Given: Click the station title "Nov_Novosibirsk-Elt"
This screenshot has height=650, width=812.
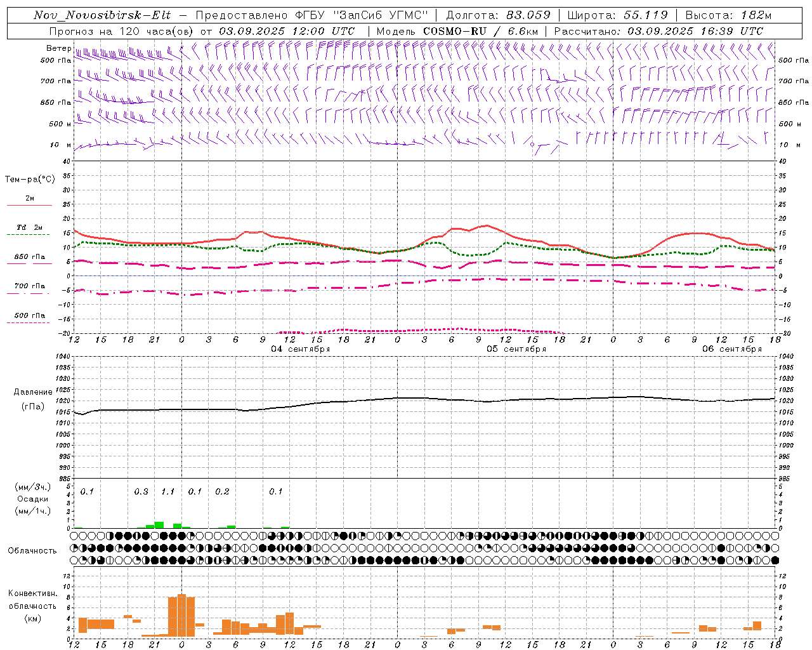Looking at the screenshot, I should coord(102,15).
